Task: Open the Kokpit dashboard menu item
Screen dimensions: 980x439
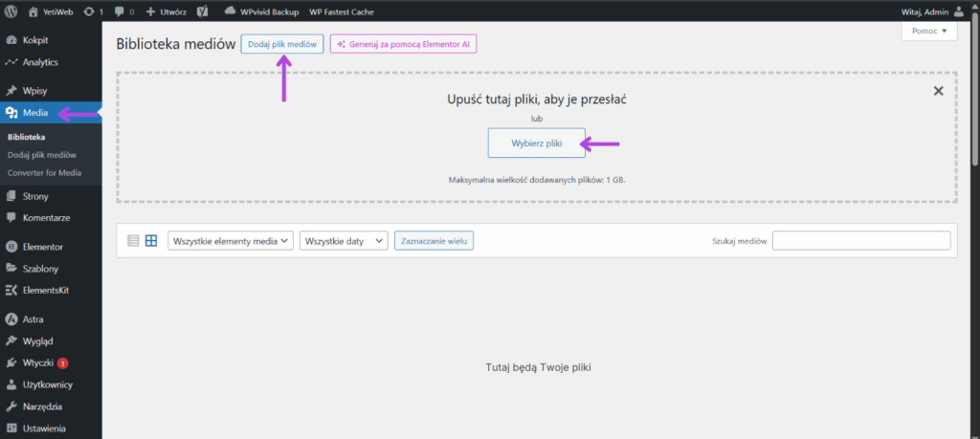Action: pyautogui.click(x=35, y=40)
